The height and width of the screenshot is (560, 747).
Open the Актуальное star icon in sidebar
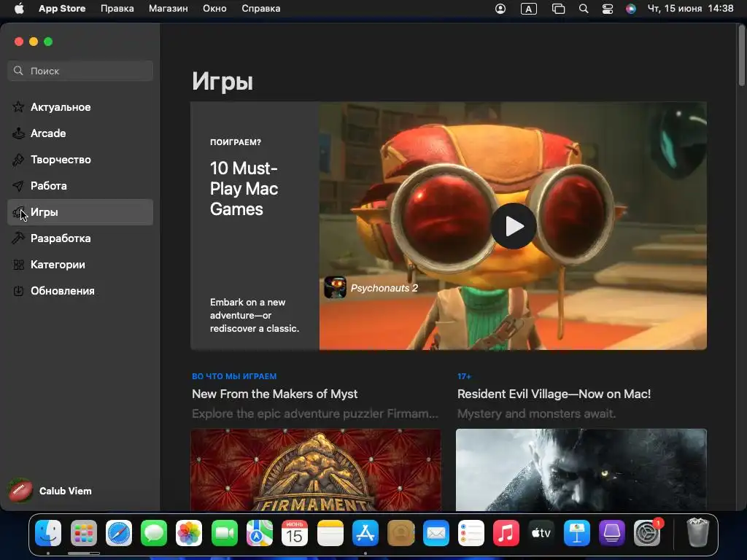click(x=18, y=107)
